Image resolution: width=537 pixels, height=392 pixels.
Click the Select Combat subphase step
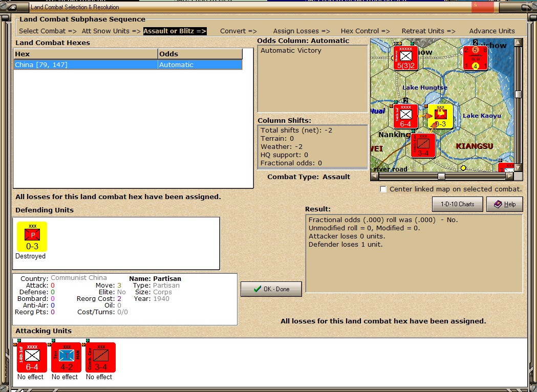point(48,31)
